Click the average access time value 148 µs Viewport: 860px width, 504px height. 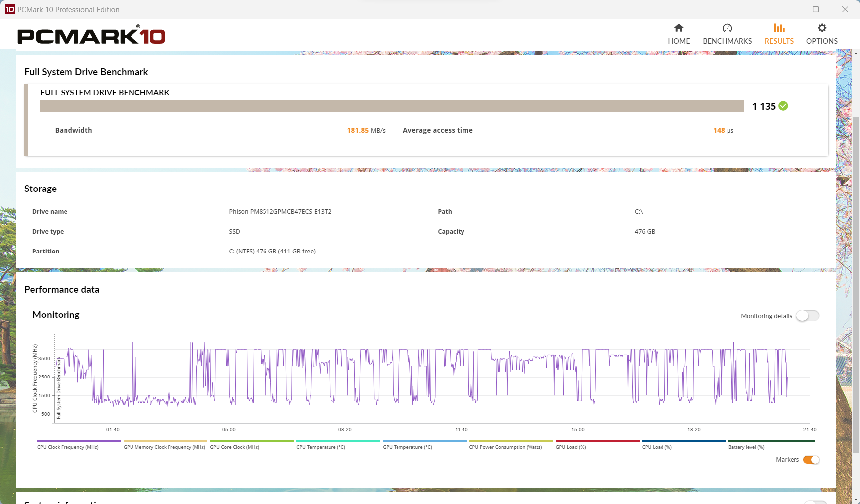pyautogui.click(x=724, y=130)
